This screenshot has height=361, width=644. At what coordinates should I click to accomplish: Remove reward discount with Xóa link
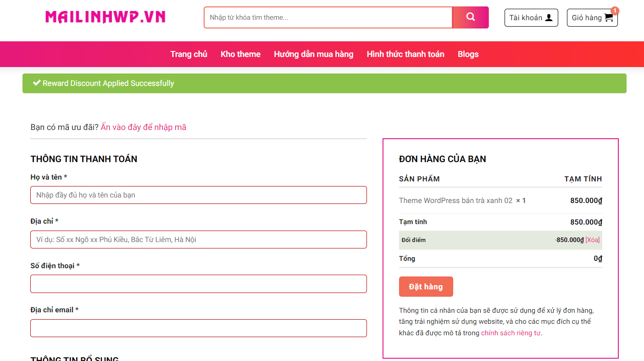point(592,240)
